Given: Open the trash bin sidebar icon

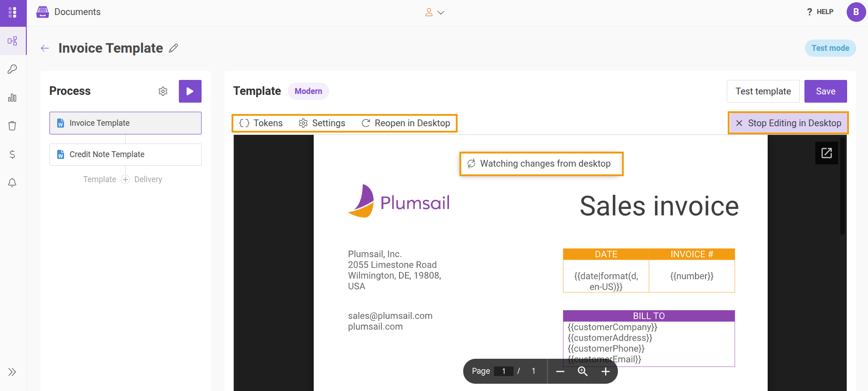Looking at the screenshot, I should coord(13,126).
